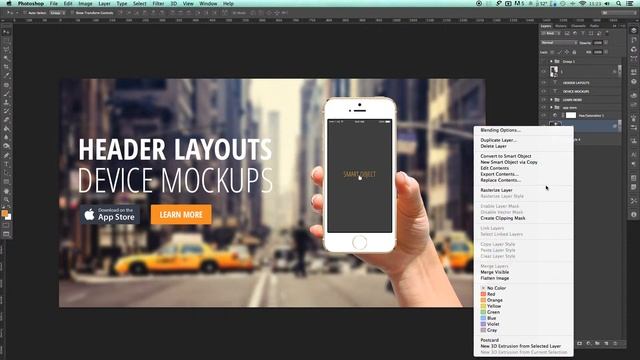Select the Rectangle shape tool

click(6, 182)
